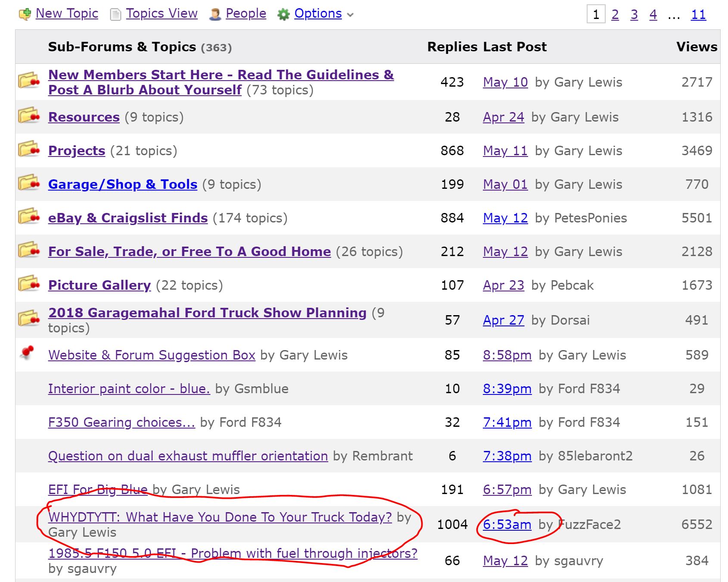728x582 pixels.
Task: Open Interior paint color - blue topic
Action: [x=129, y=389]
